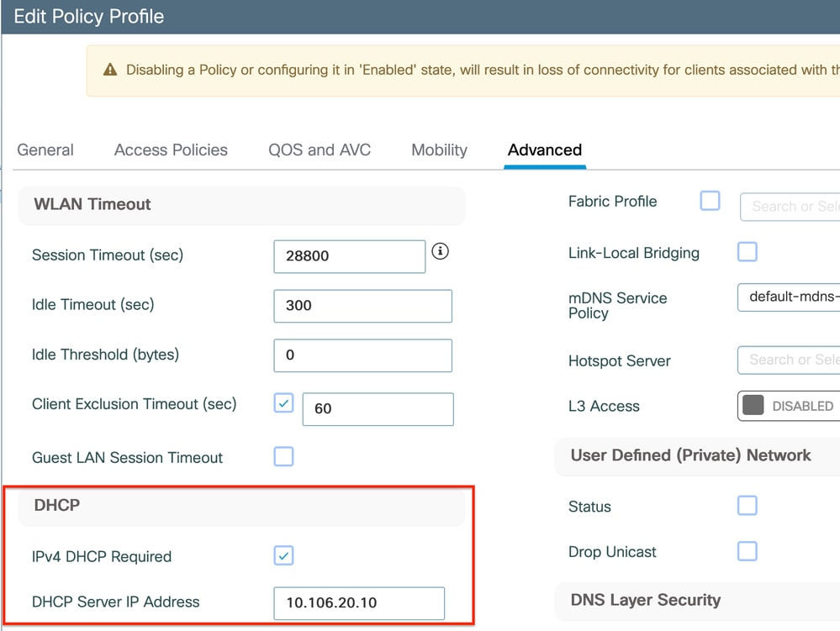
Task: Uncheck IPv4 DHCP Required
Action: pos(283,555)
